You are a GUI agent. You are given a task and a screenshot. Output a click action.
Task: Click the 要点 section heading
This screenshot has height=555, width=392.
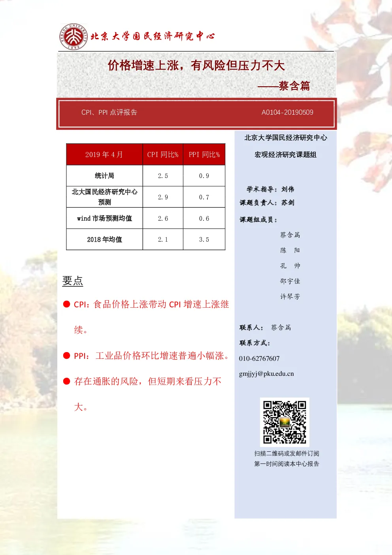73,281
